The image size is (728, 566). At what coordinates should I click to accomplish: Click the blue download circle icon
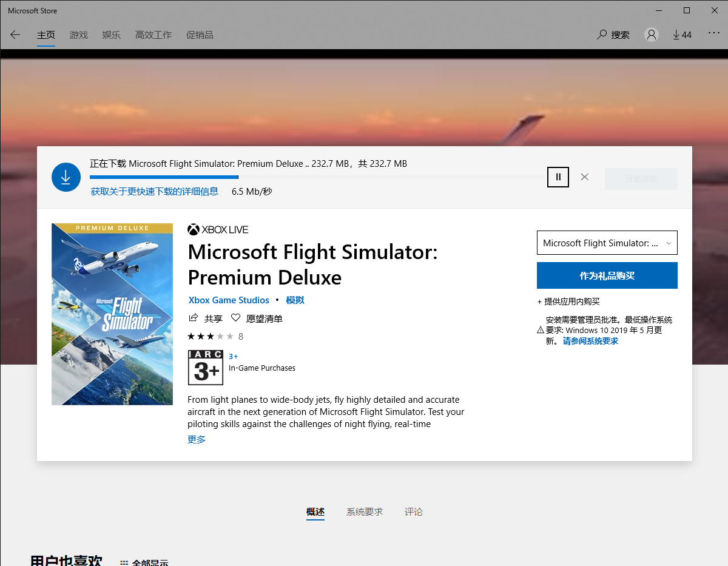click(66, 177)
